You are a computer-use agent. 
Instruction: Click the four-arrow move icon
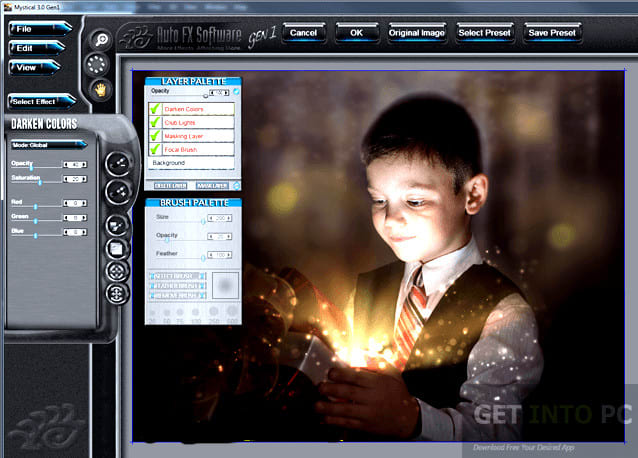pos(117,293)
